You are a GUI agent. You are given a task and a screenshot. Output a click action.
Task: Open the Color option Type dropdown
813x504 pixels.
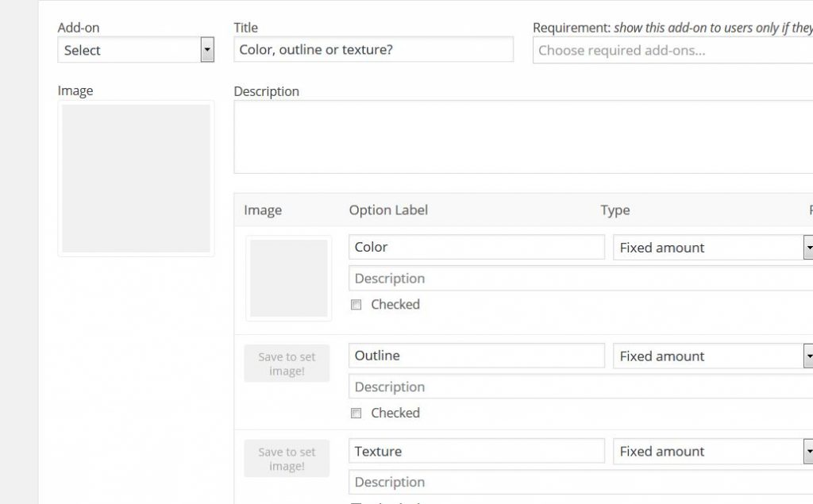(x=712, y=248)
